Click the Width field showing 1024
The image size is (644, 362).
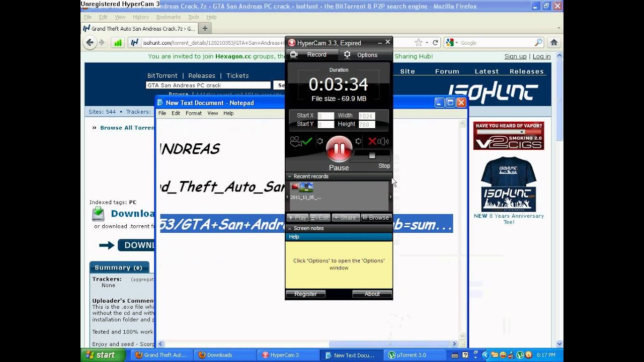pyautogui.click(x=367, y=116)
